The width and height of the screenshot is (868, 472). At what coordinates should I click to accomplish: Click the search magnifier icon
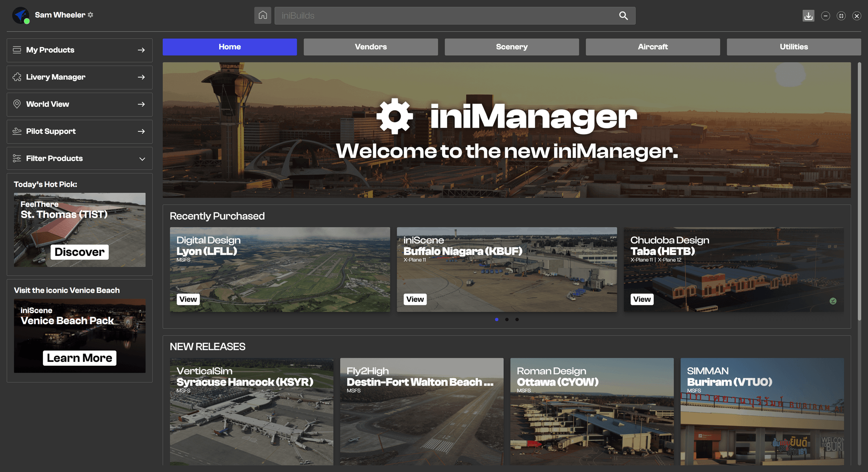click(624, 16)
